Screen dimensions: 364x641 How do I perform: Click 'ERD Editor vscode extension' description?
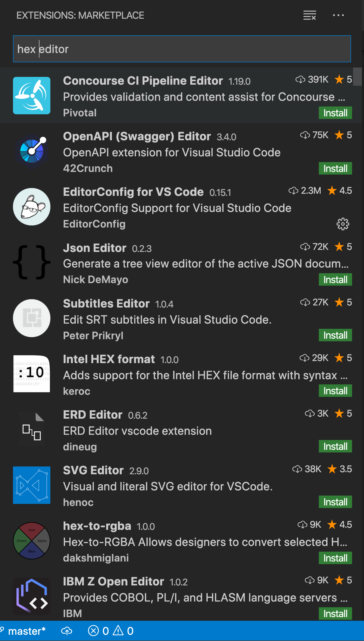coord(137,431)
